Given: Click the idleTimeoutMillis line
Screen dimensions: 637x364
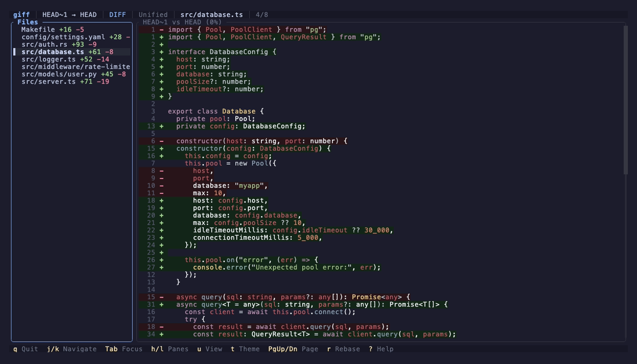Looking at the screenshot, I should pos(293,230).
